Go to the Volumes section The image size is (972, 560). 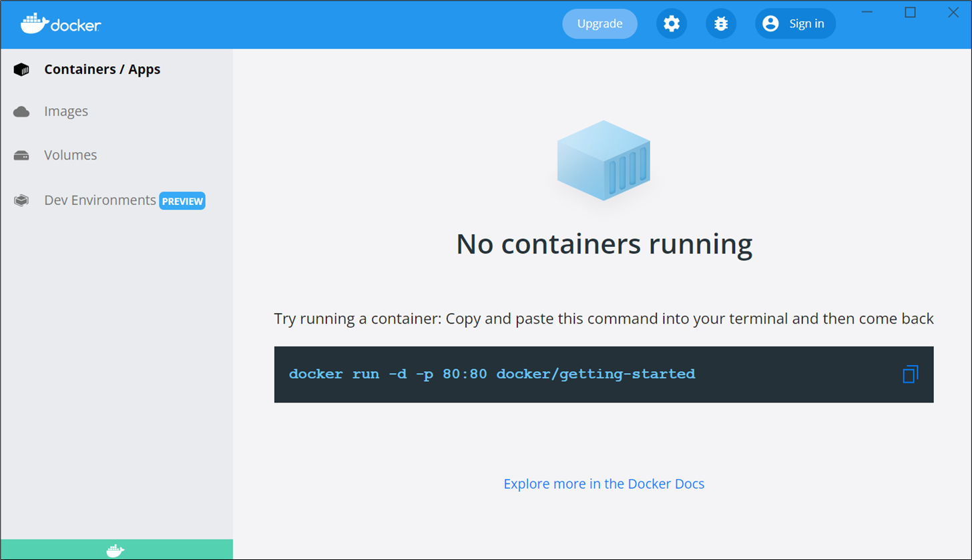(70, 156)
